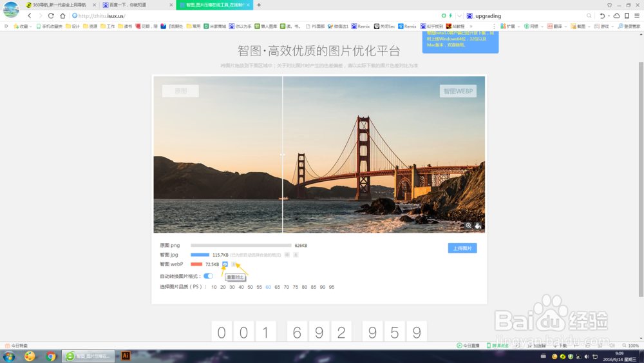Reload the current page

click(x=51, y=15)
